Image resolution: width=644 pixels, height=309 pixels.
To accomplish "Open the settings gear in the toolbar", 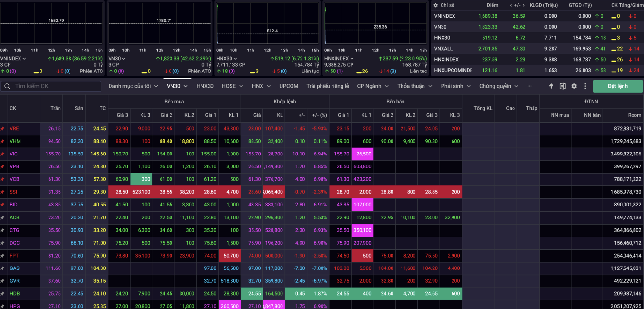I will [574, 86].
